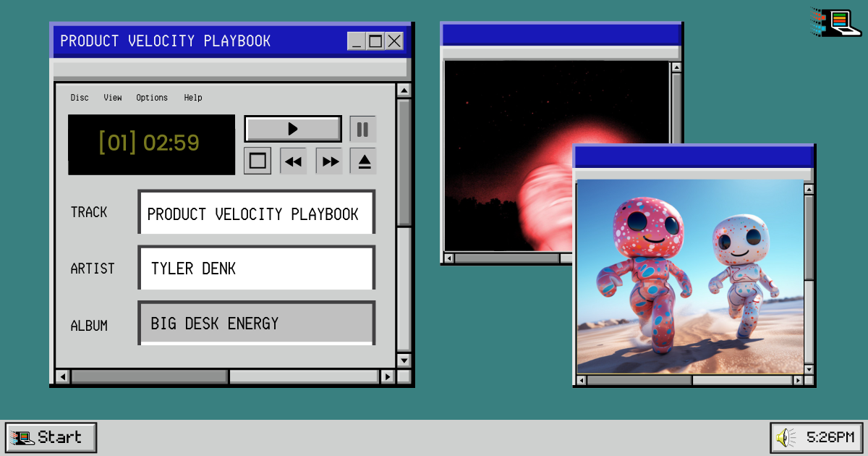The image size is (868, 456).
Task: Maximize the Product Velocity Playbook window
Action: point(375,41)
